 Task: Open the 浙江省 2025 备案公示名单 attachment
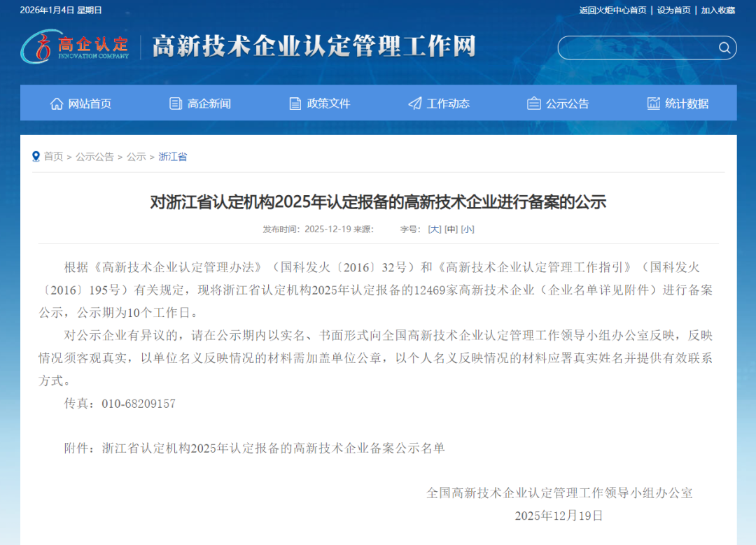tap(274, 448)
